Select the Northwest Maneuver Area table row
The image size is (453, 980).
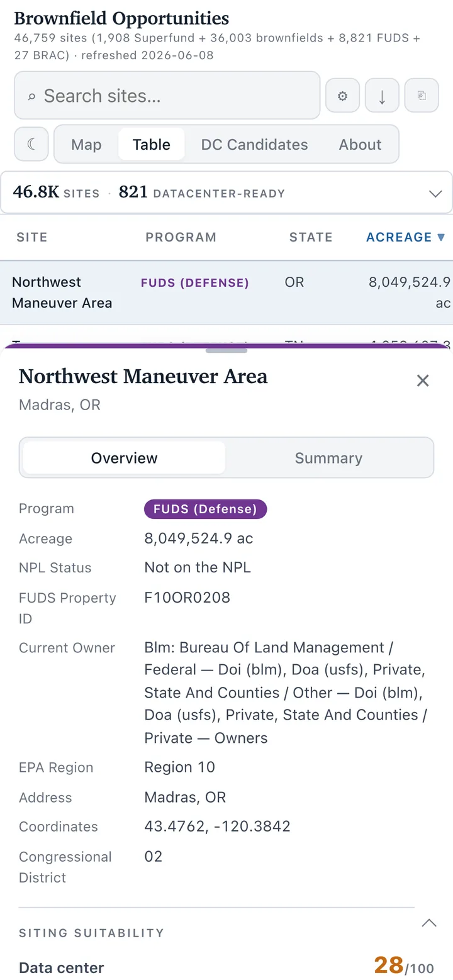tap(226, 292)
